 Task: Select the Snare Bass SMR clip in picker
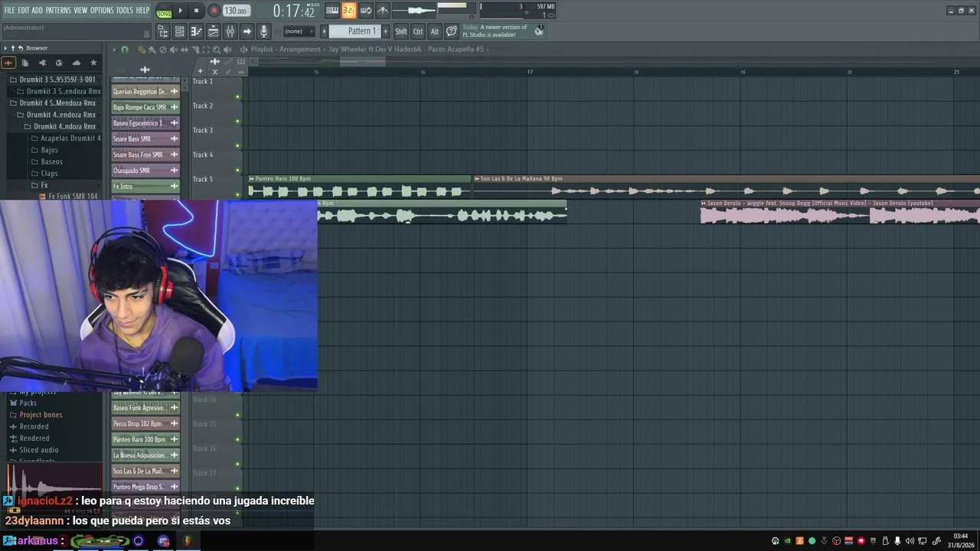click(145, 139)
